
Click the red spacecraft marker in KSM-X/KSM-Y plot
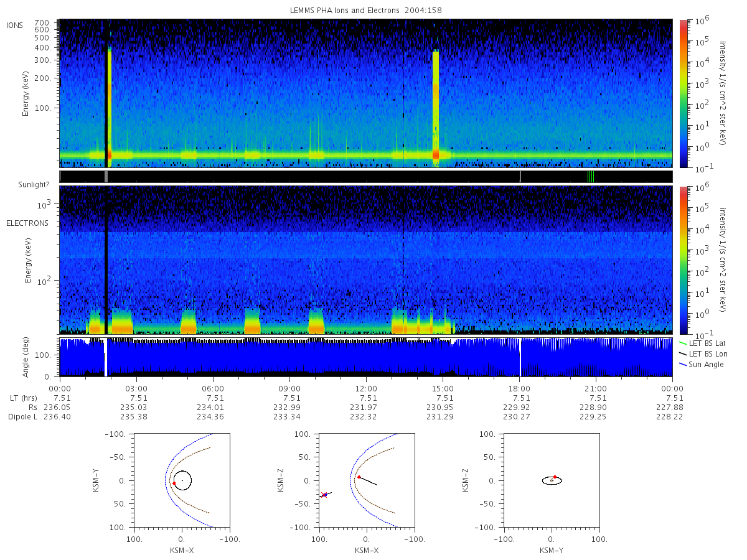[x=174, y=483]
